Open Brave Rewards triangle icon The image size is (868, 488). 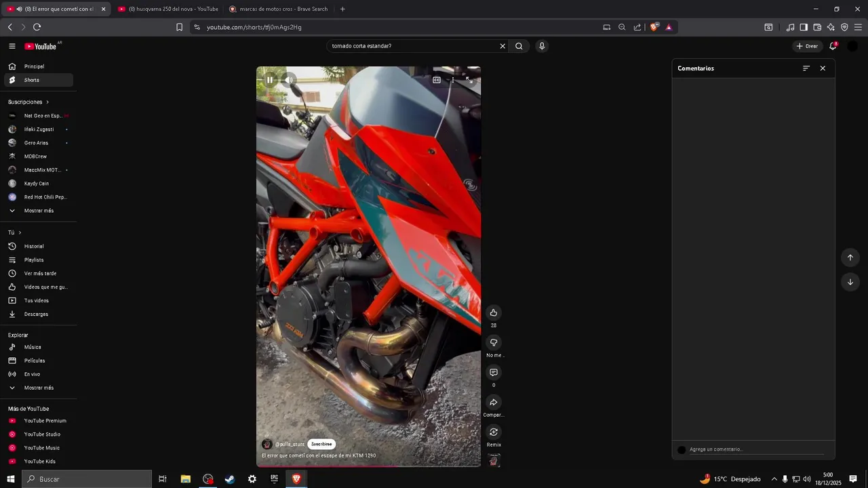(669, 27)
